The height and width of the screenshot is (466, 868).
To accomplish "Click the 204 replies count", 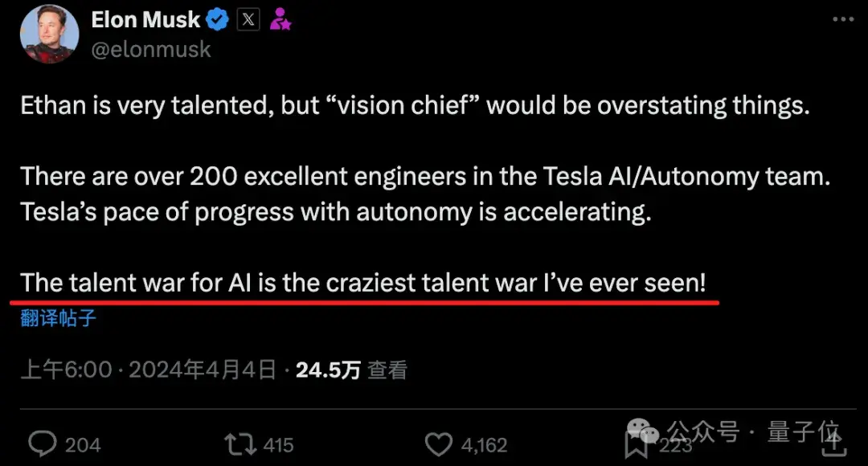I will coord(83,444).
